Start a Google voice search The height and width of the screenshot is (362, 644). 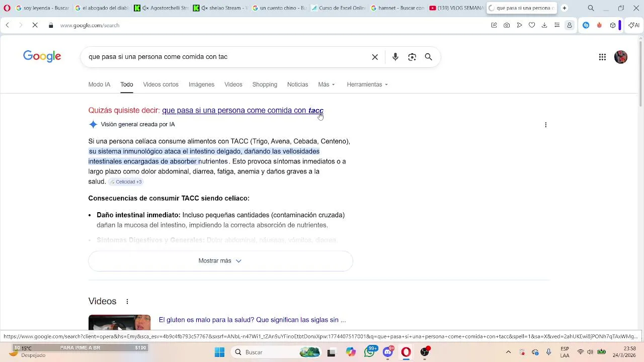coord(395,57)
